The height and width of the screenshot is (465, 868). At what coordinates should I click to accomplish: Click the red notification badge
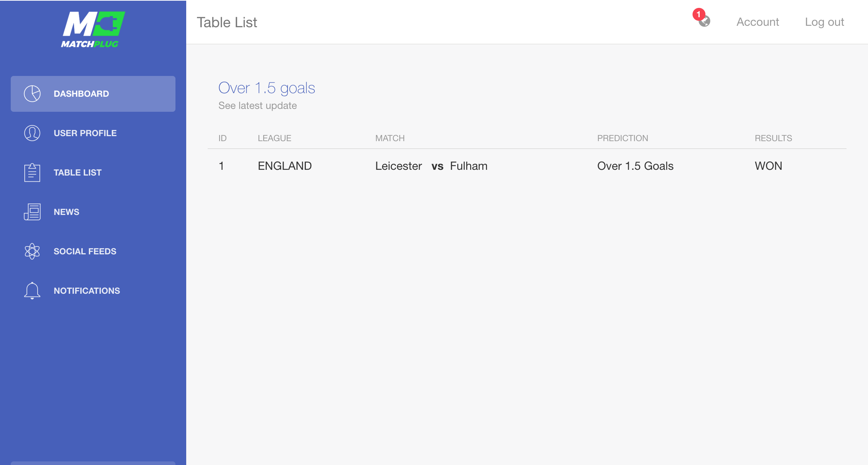(x=699, y=14)
